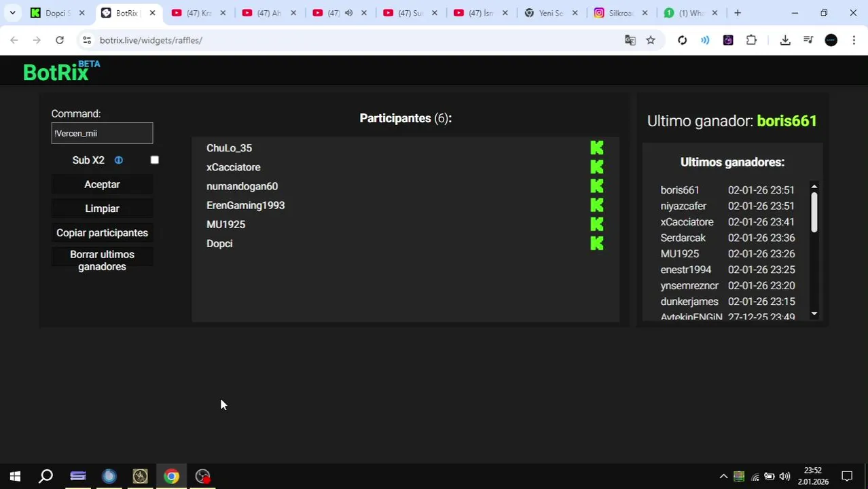Click the Limpiar button
The height and width of the screenshot is (489, 868).
point(102,209)
